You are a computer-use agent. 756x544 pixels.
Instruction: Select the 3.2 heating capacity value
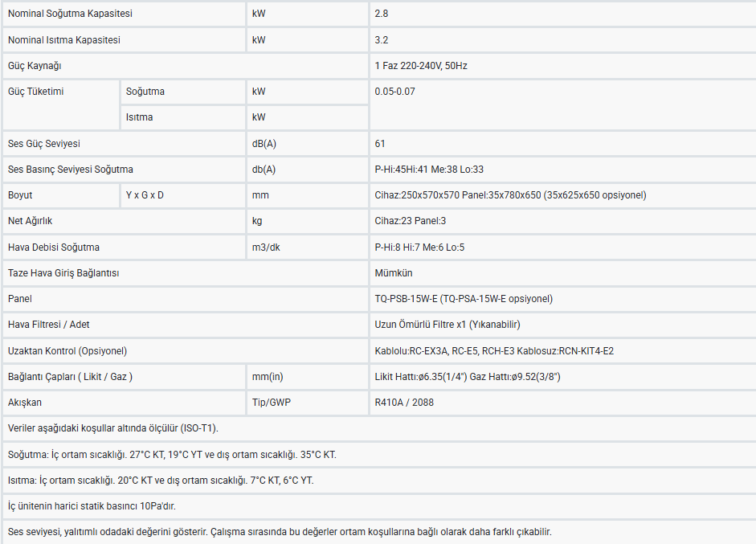382,40
